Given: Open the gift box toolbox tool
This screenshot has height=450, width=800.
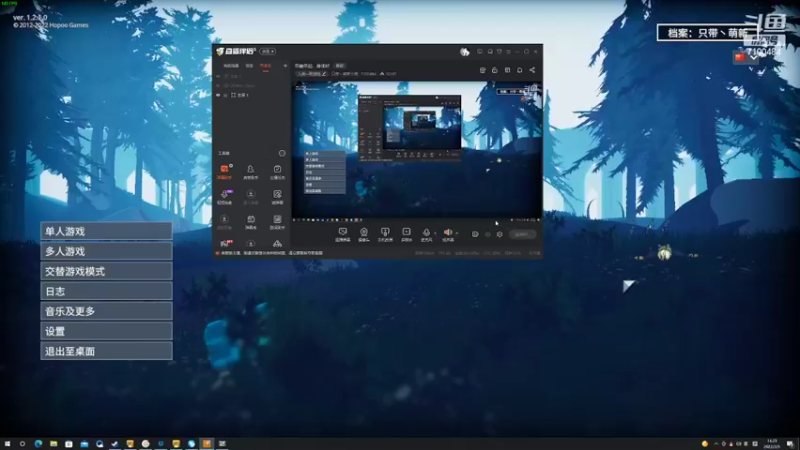Looking at the screenshot, I should (x=251, y=221).
